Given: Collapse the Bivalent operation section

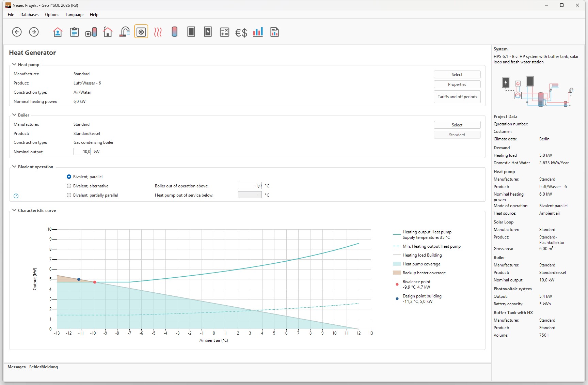Looking at the screenshot, I should [14, 167].
